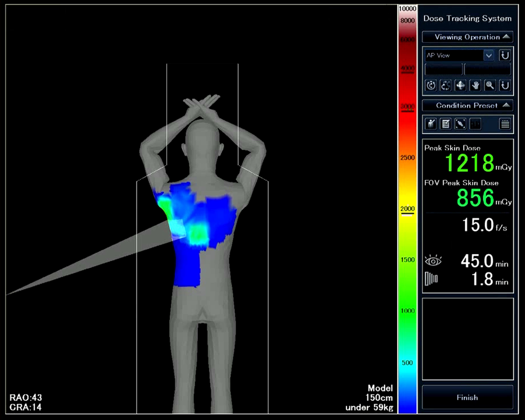Click the patient model fit-frame icon
Screen dimensions: 525x420
(460, 124)
